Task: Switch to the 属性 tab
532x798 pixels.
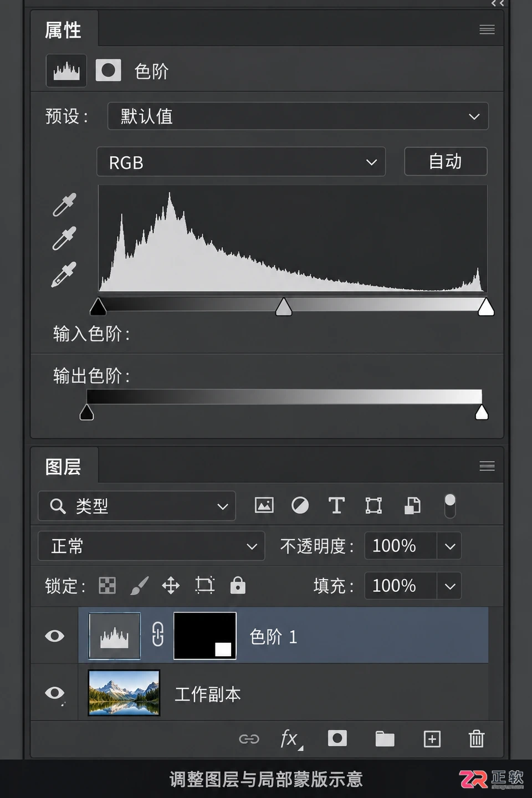Action: tap(63, 30)
